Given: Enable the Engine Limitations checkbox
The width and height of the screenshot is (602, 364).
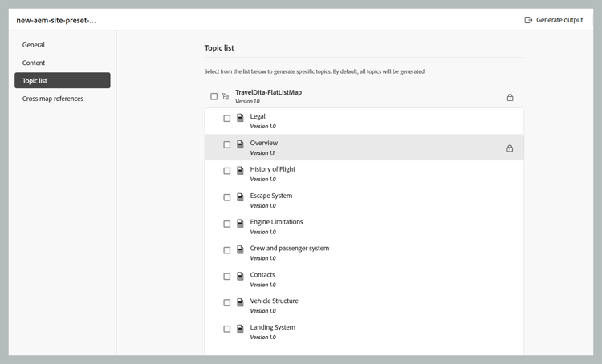Looking at the screenshot, I should [227, 224].
